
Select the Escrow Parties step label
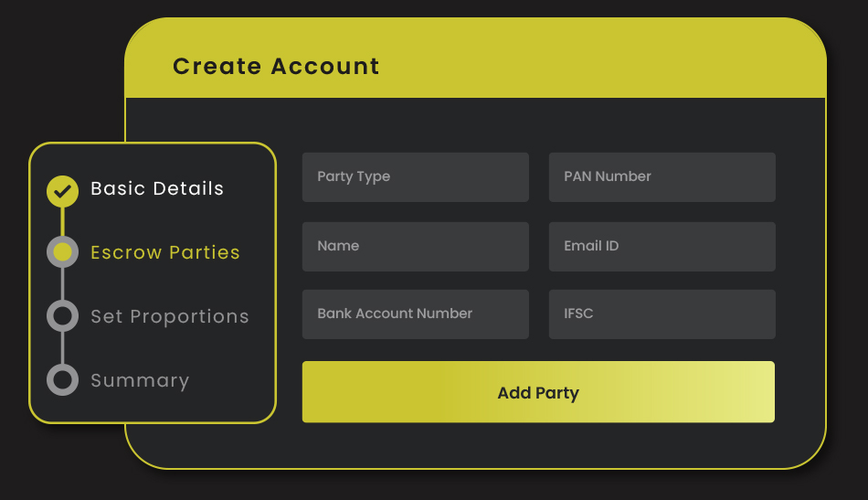(165, 253)
